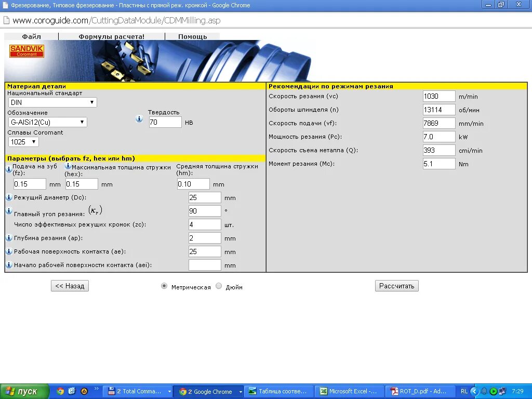Open the Национальный стандарт DIN dropdown
The width and height of the screenshot is (532, 399).
click(x=52, y=102)
